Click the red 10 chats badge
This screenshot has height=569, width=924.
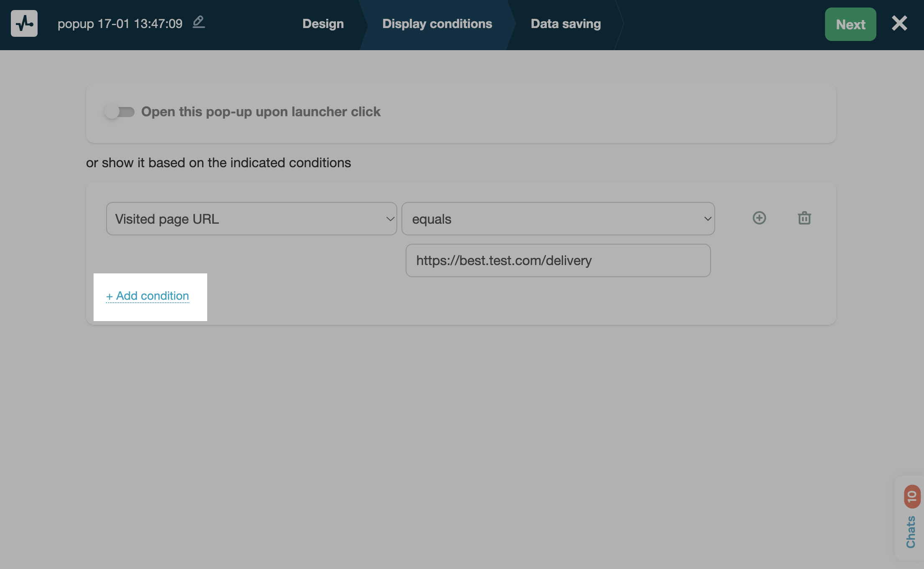(x=912, y=496)
